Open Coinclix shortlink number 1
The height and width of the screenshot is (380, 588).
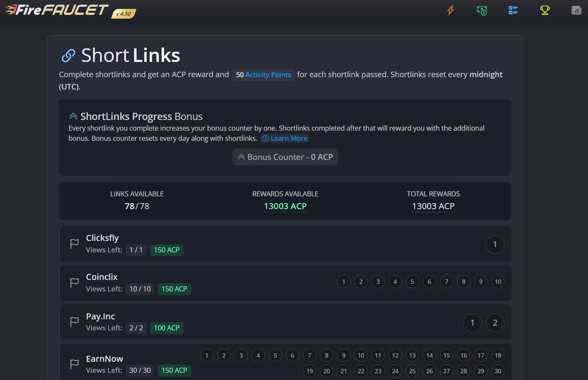pos(344,282)
